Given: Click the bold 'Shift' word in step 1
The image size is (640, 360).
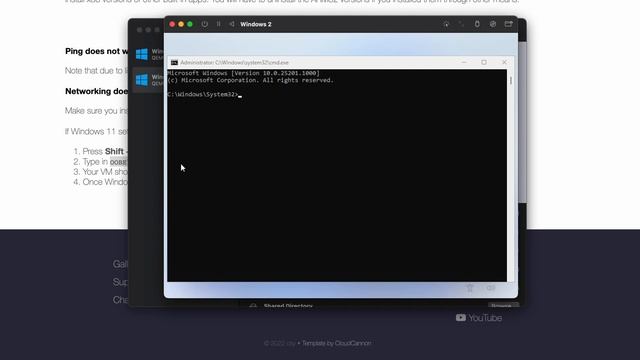Looking at the screenshot, I should pos(114,151).
